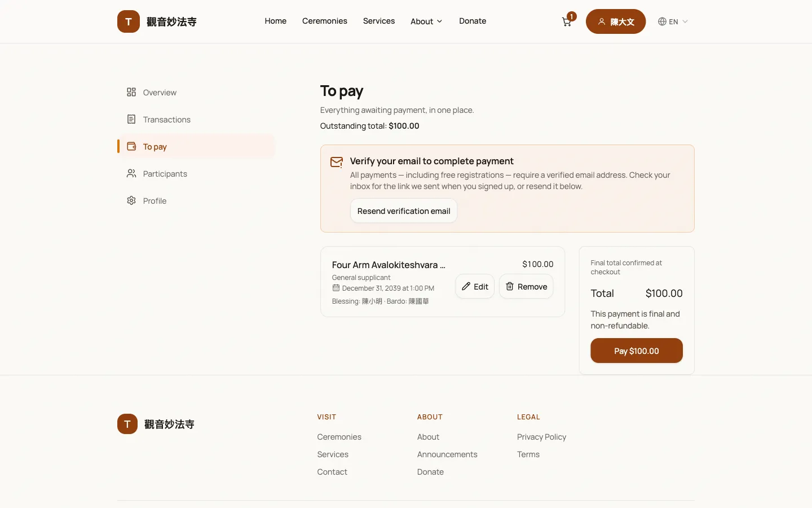
Task: Click the user icon in account button
Action: (602, 21)
